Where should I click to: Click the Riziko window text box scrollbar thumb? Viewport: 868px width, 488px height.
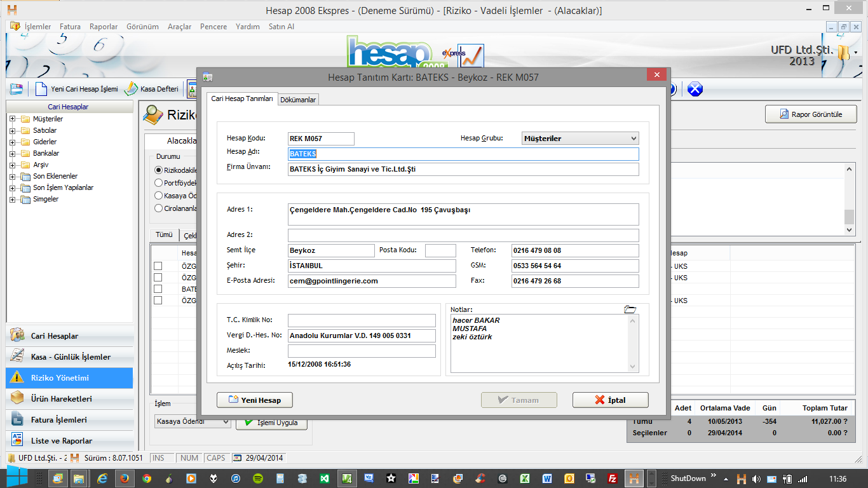pyautogui.click(x=849, y=216)
